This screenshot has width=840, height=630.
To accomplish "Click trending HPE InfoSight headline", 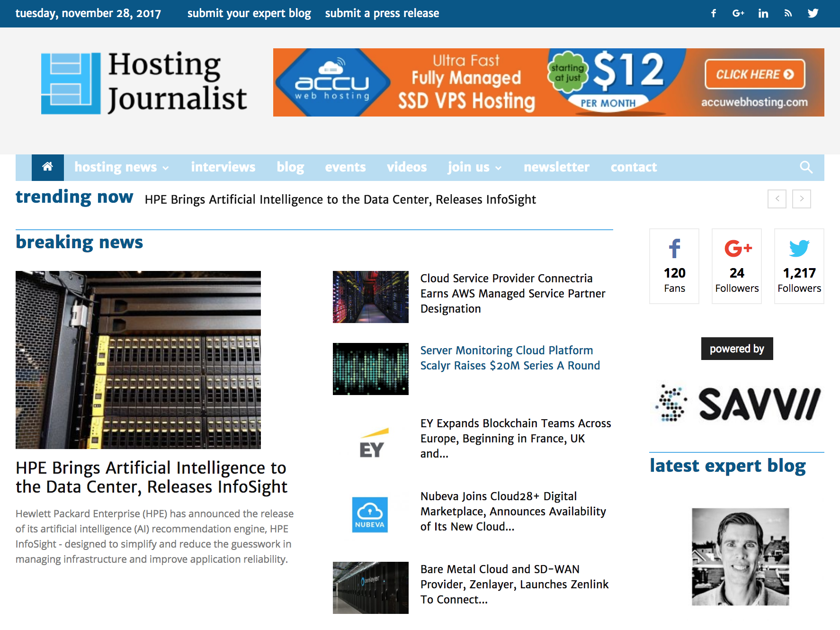I will pyautogui.click(x=340, y=199).
